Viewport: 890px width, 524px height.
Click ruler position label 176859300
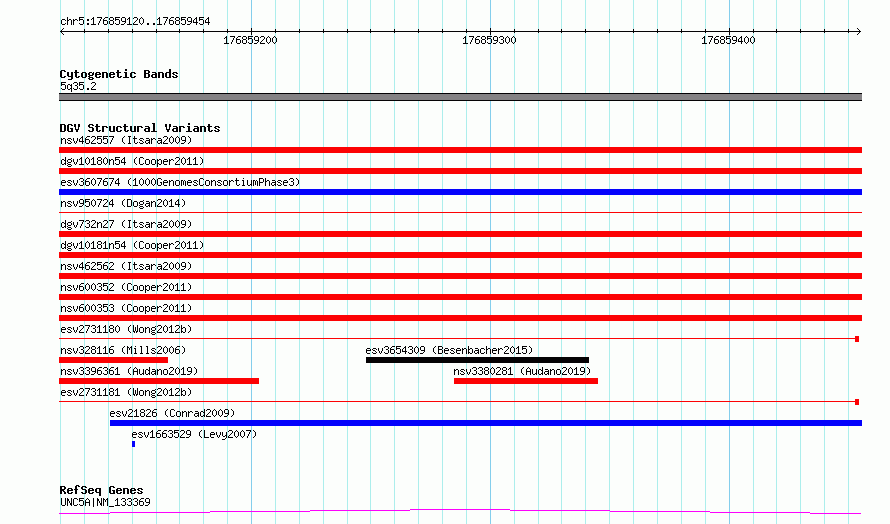click(x=489, y=40)
